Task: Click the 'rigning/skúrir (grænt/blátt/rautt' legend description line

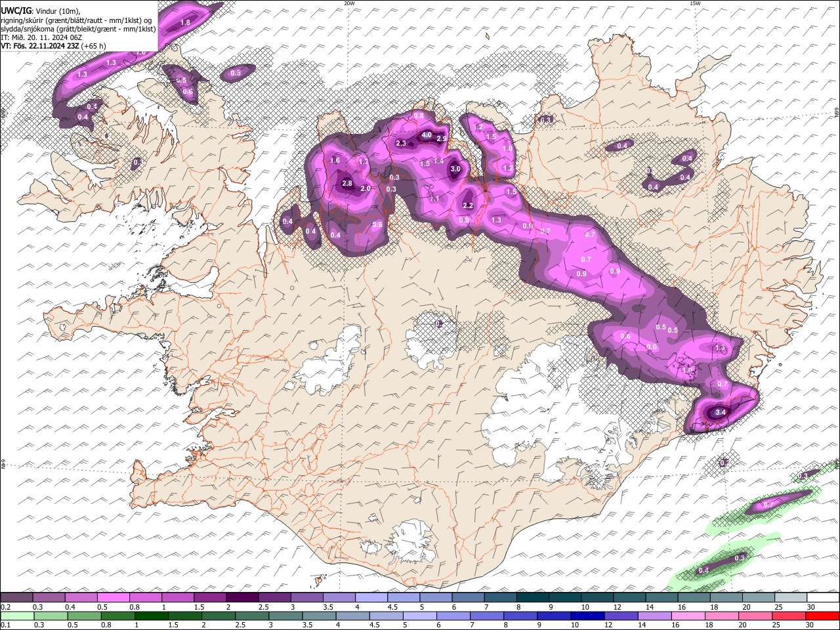Action: (77, 20)
